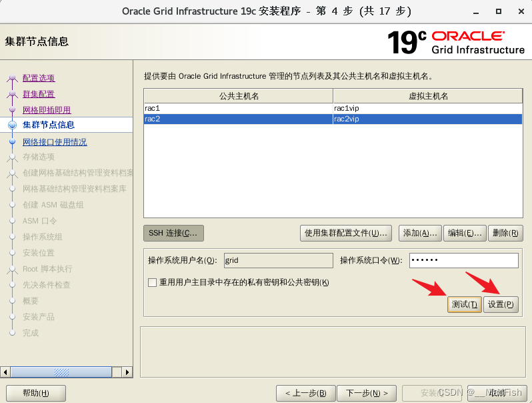Click 使用集群配置文件 button
The image size is (532, 403).
pos(346,234)
